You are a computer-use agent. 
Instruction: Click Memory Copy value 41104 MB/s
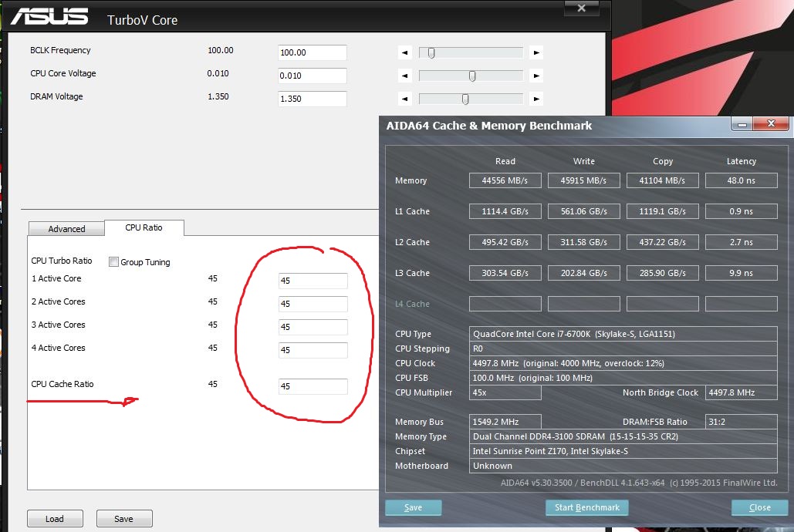662,180
